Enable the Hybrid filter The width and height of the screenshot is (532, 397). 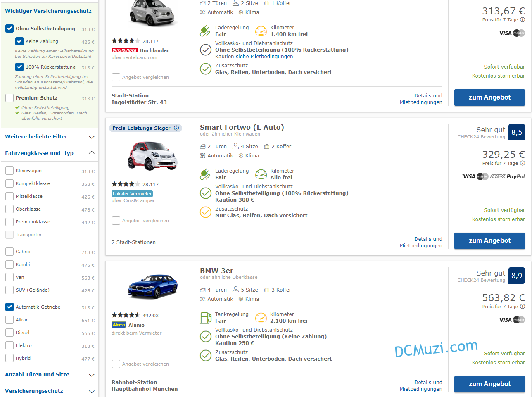click(x=9, y=358)
